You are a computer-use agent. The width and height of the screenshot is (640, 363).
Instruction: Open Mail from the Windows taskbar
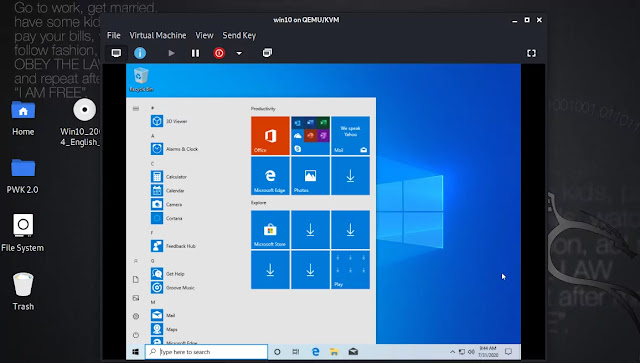(353, 352)
